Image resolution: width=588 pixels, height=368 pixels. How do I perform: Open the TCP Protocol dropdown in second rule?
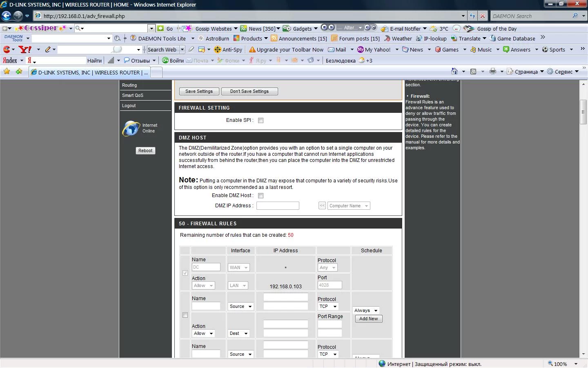click(328, 306)
